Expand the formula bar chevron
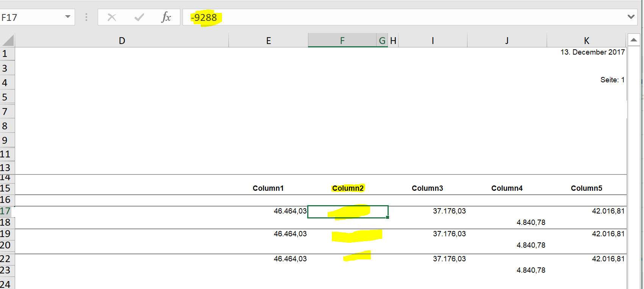 click(x=631, y=17)
